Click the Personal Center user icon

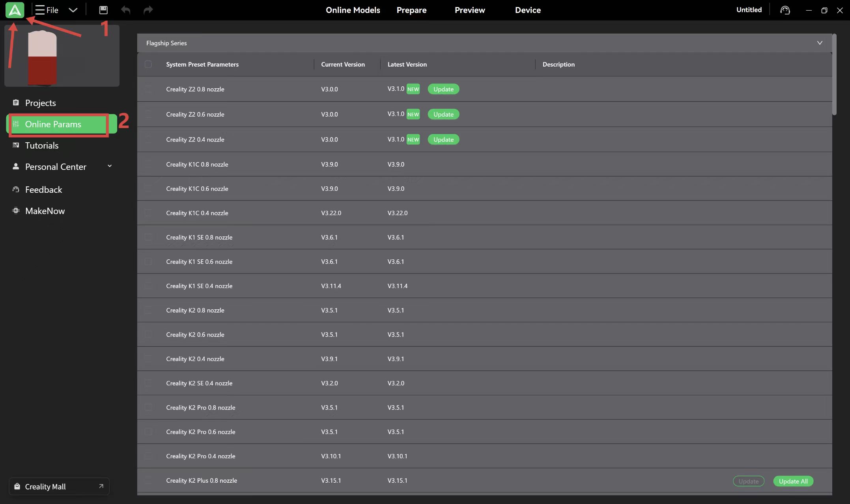[16, 166]
